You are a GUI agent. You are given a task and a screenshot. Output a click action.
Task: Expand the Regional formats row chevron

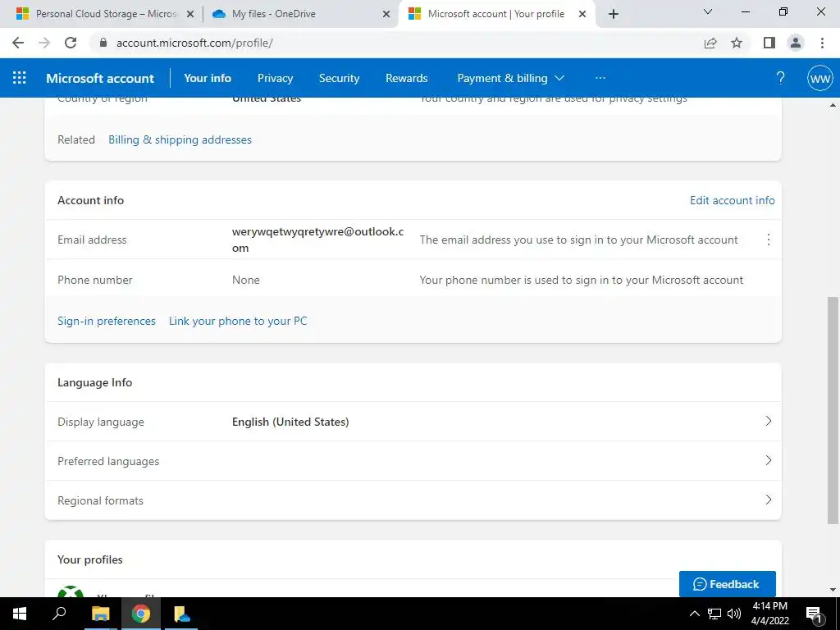pyautogui.click(x=768, y=500)
